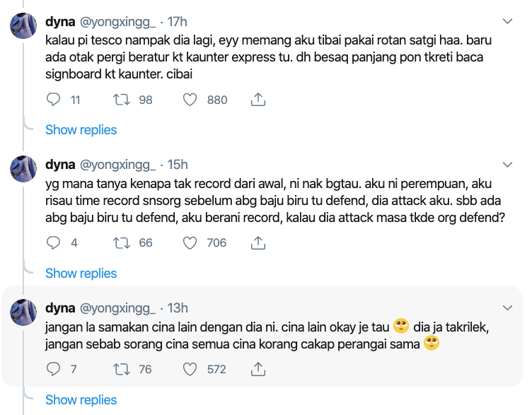Show replies under the 13h tweet
532x415 pixels.
coord(81,399)
